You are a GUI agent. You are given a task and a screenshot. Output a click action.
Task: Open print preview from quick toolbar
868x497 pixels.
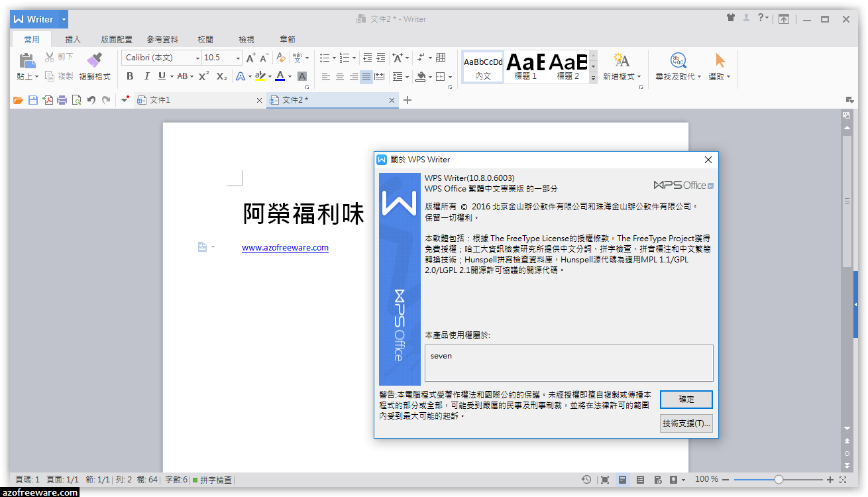pyautogui.click(x=77, y=100)
